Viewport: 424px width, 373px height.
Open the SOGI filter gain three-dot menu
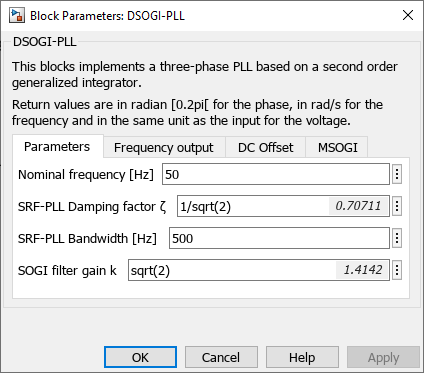397,270
